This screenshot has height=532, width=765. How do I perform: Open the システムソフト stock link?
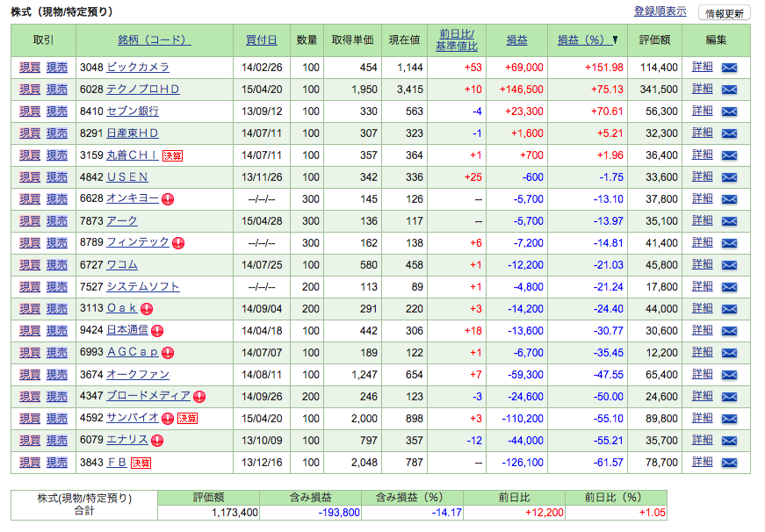[143, 287]
